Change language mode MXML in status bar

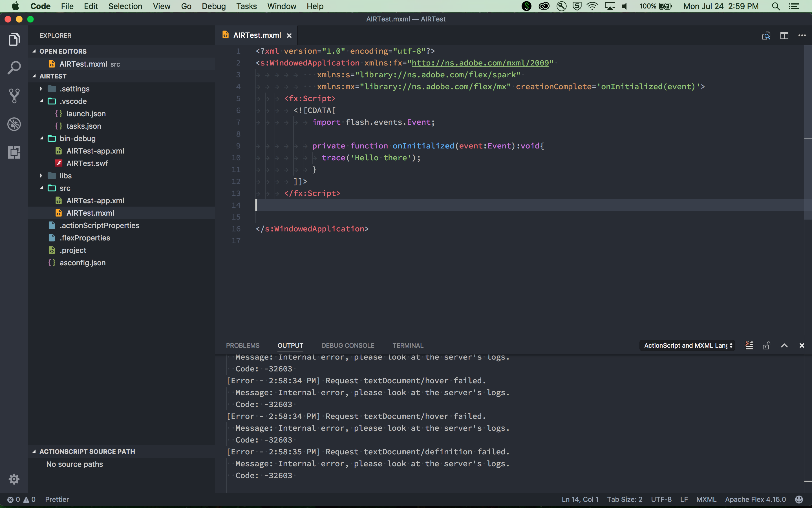pos(706,499)
